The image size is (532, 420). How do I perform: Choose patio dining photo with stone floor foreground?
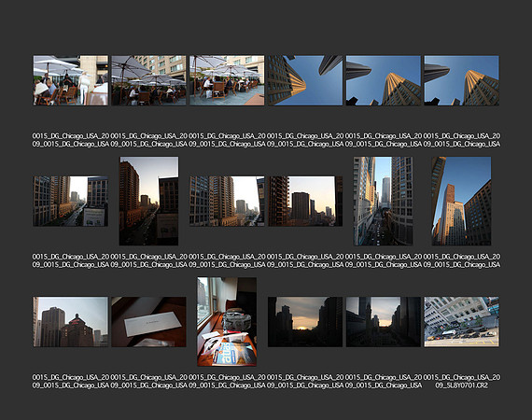click(x=227, y=80)
